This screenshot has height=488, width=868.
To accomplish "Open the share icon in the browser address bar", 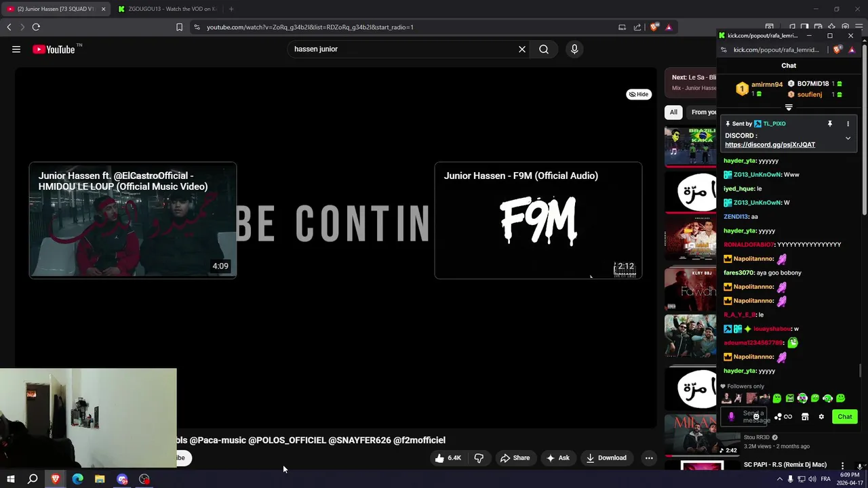I will [x=637, y=27].
